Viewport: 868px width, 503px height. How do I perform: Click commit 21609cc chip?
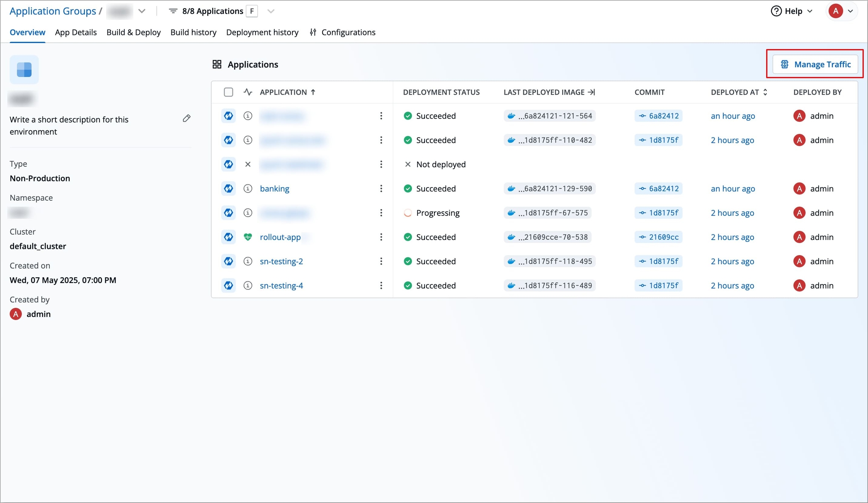click(x=658, y=237)
